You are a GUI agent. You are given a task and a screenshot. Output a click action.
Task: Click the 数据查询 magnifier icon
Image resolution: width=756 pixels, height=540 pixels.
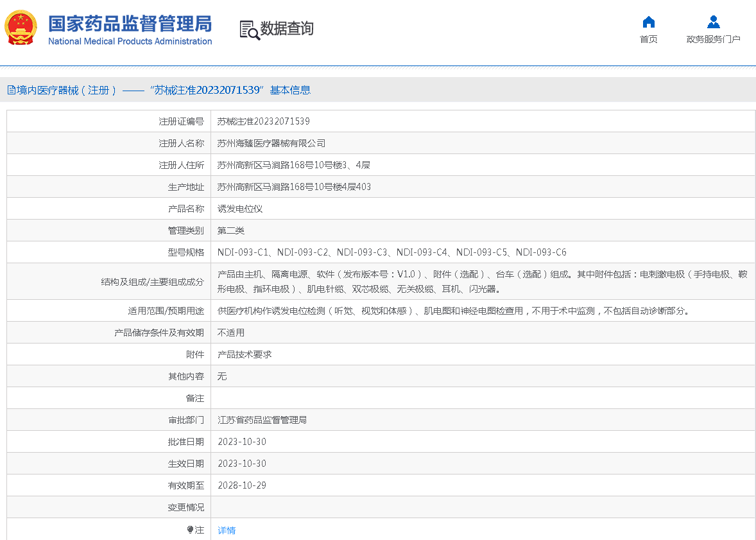click(249, 30)
